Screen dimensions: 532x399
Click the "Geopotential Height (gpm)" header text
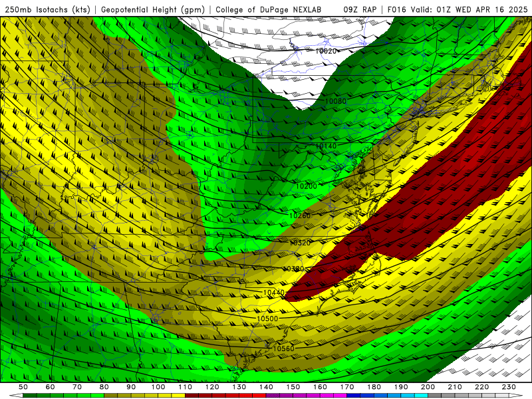(x=153, y=9)
